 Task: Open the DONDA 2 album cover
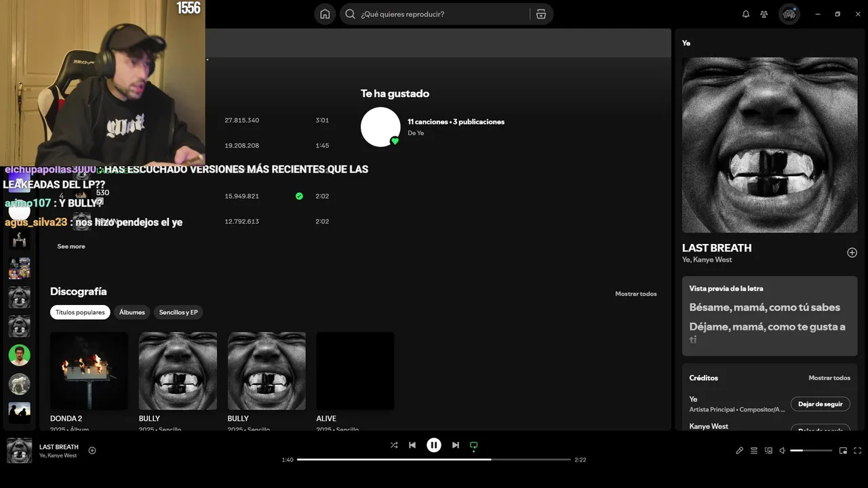89,371
